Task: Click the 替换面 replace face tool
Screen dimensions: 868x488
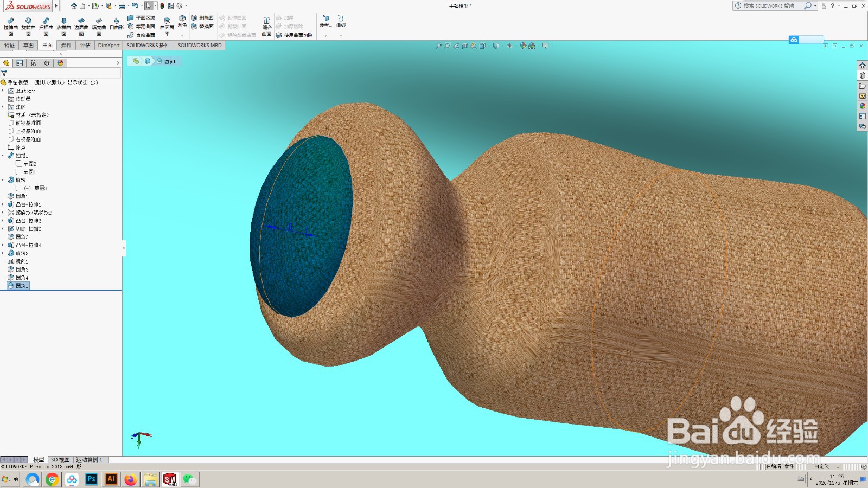Action: [x=202, y=27]
